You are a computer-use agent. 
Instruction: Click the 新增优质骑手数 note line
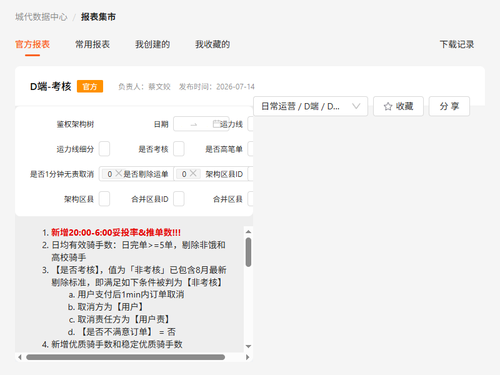pos(117,344)
